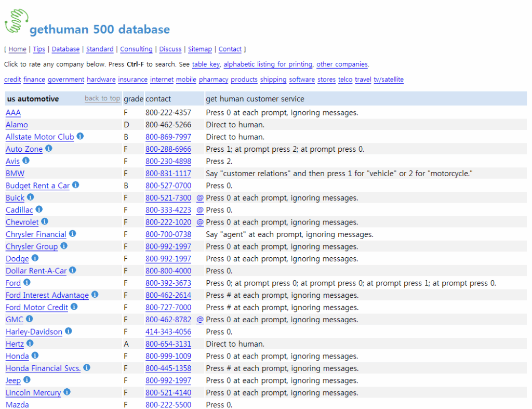Screen dimensions: 532x409
Task: Go to the Database navigation link
Action: [65, 49]
